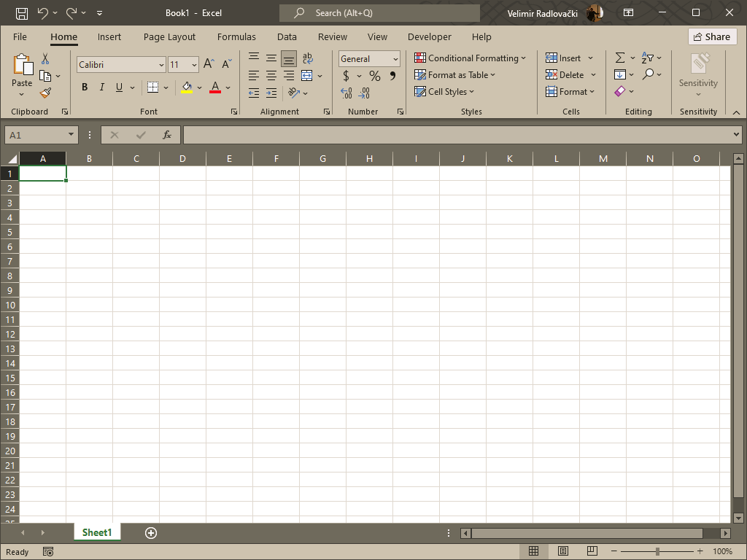Click the Wrap Text icon

coord(307,58)
